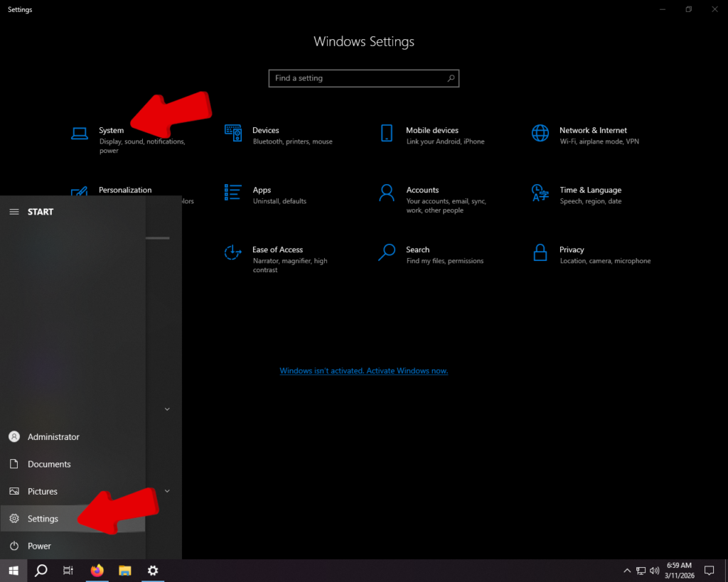Open Documents from the Start menu

(x=48, y=464)
